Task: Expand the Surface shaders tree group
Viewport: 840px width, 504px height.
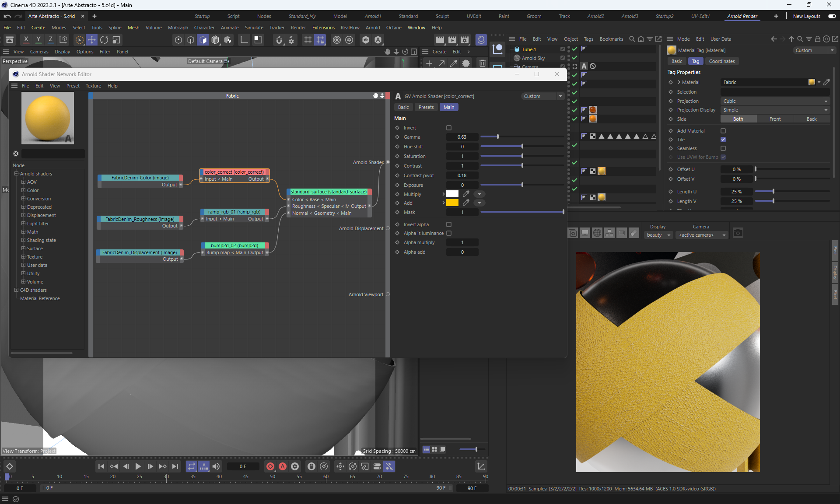Action: pyautogui.click(x=24, y=248)
